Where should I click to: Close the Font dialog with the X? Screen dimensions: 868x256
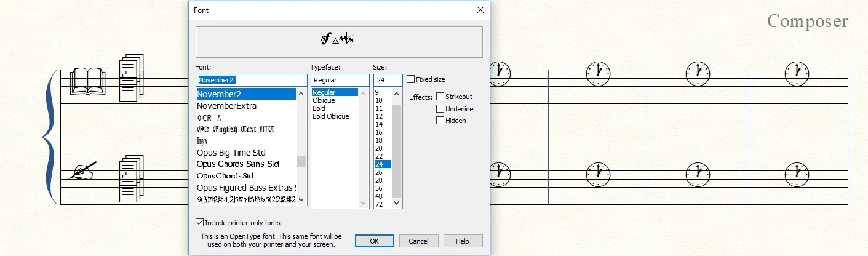point(480,10)
